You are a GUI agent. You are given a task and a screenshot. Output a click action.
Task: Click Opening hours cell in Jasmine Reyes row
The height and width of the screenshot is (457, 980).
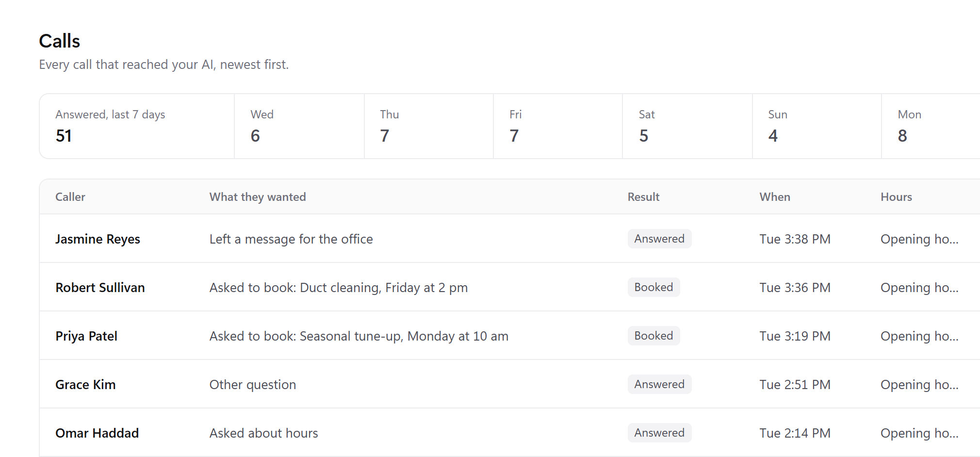coord(919,239)
